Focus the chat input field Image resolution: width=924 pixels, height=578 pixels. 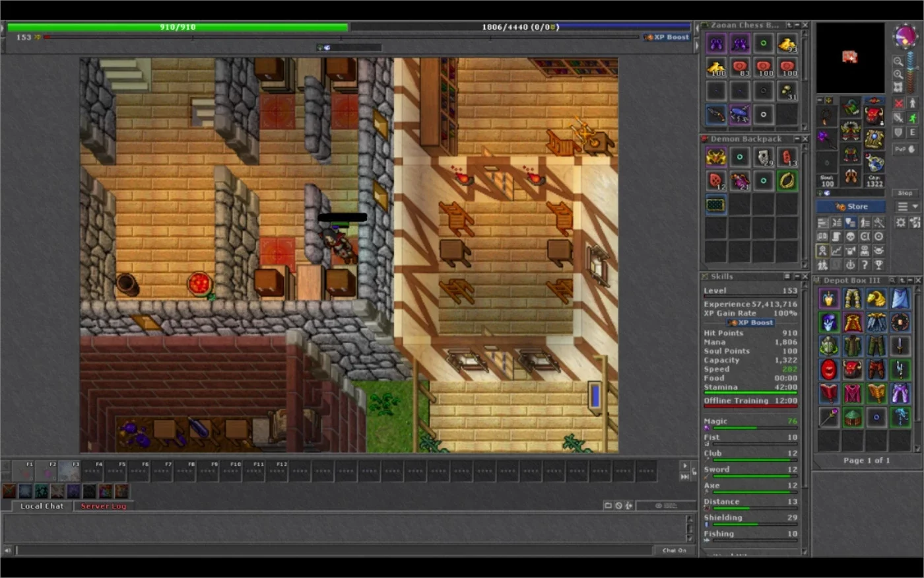[333, 550]
